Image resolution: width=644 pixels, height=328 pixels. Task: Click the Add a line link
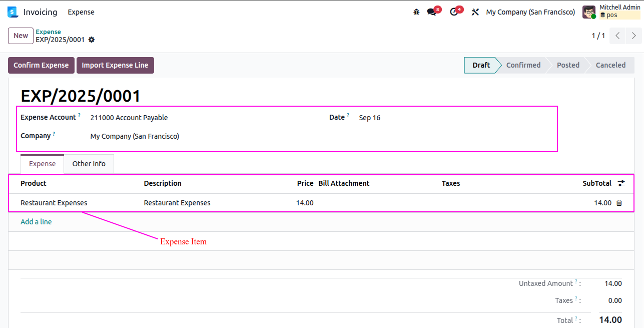point(36,222)
